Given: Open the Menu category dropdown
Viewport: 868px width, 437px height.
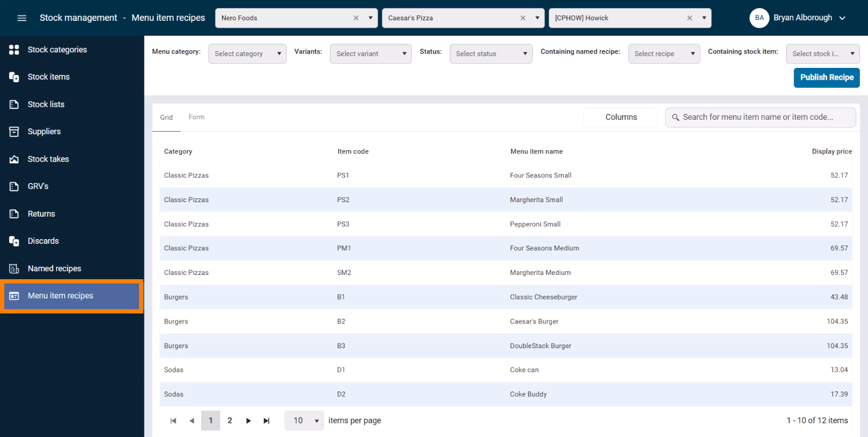Looking at the screenshot, I should point(247,54).
